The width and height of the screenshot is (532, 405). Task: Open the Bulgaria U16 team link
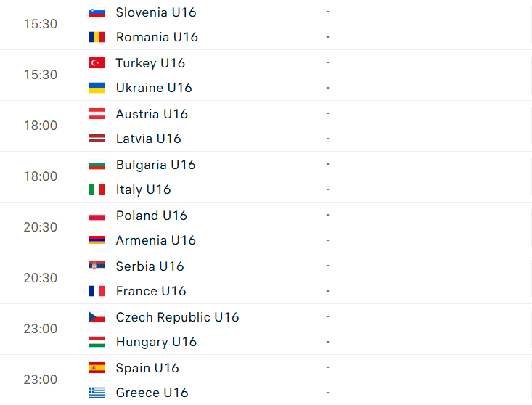pos(156,165)
